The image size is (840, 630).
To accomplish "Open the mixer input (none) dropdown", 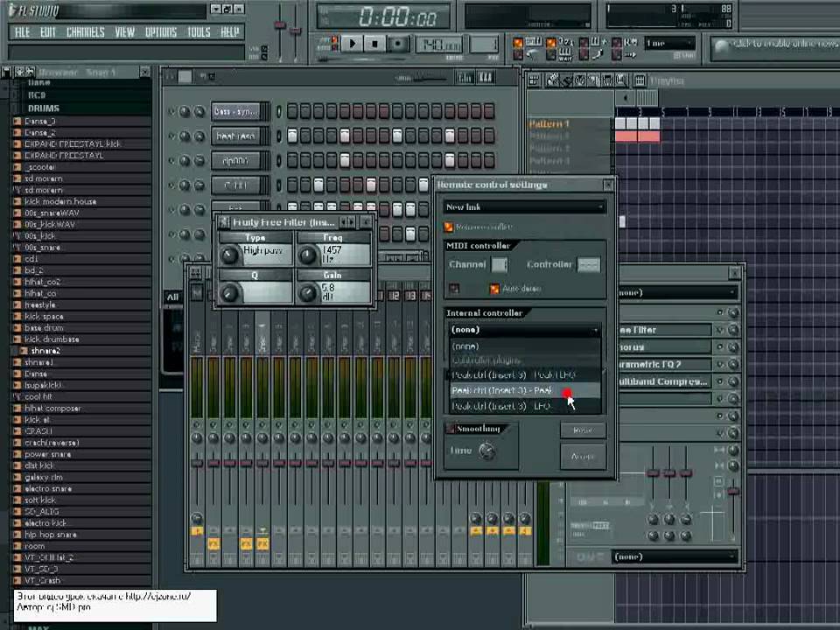I will [677, 292].
